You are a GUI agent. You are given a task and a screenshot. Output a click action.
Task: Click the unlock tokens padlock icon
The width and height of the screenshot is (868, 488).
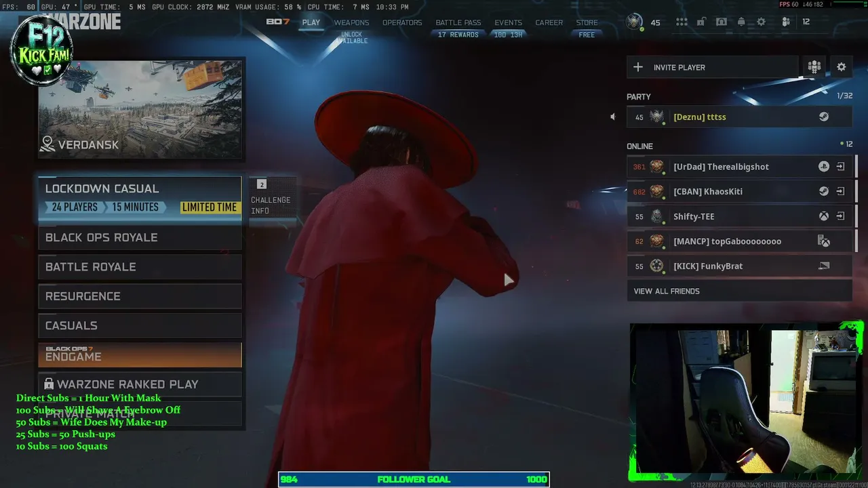701,22
